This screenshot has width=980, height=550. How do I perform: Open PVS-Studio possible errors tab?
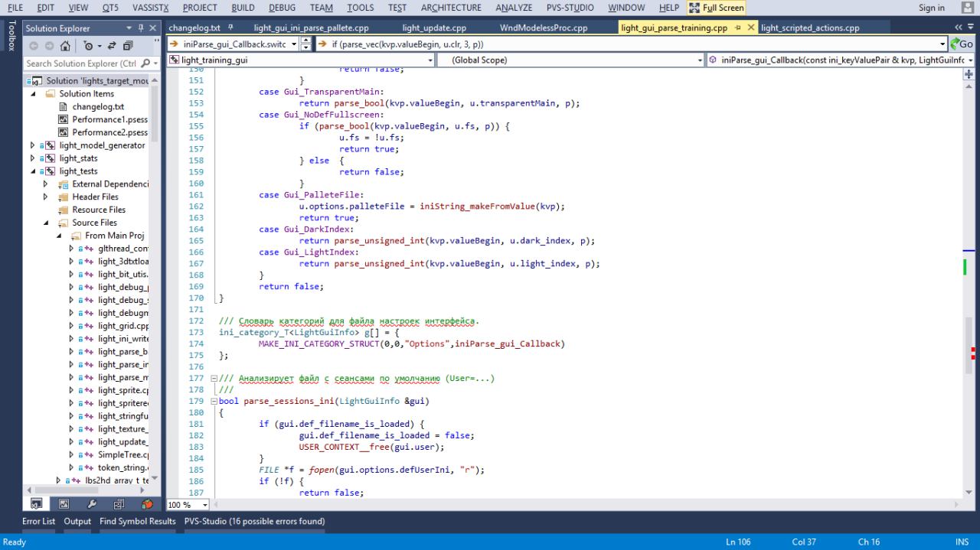coord(254,522)
